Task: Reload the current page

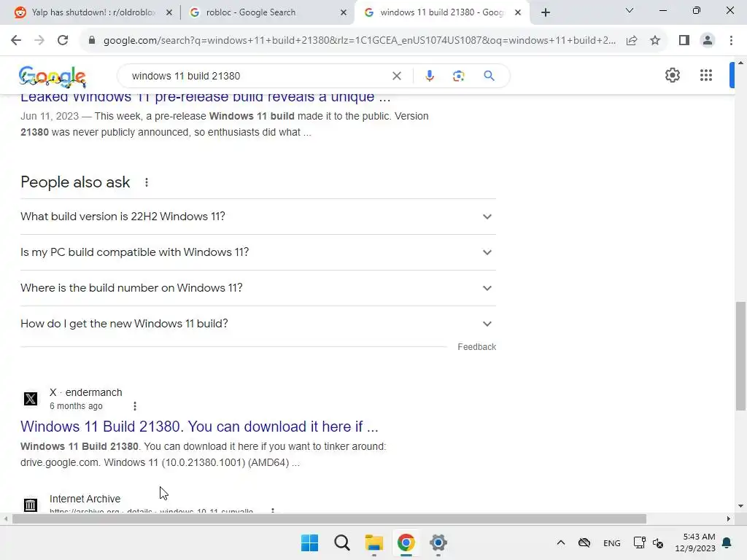Action: coord(63,41)
